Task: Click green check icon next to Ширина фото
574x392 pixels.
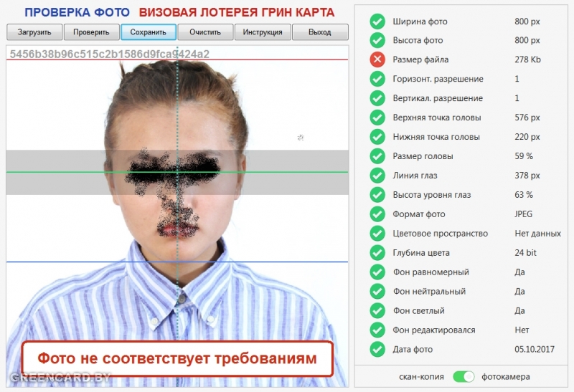Action: pos(377,21)
